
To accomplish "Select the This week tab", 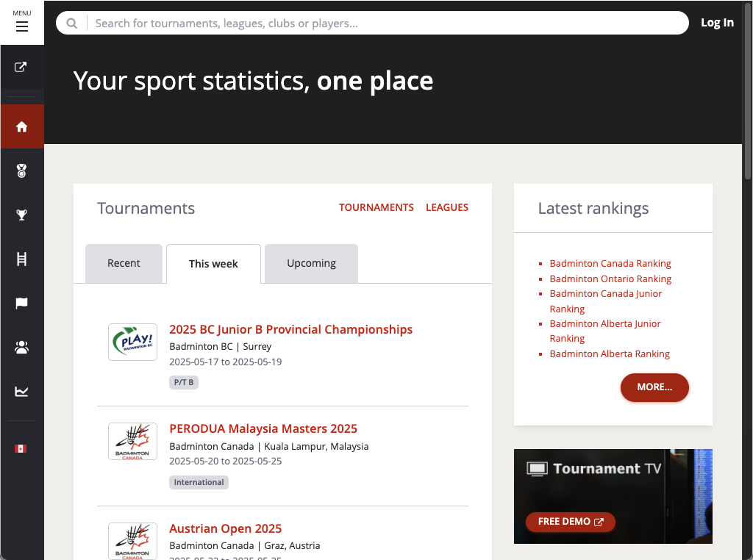I will click(213, 264).
